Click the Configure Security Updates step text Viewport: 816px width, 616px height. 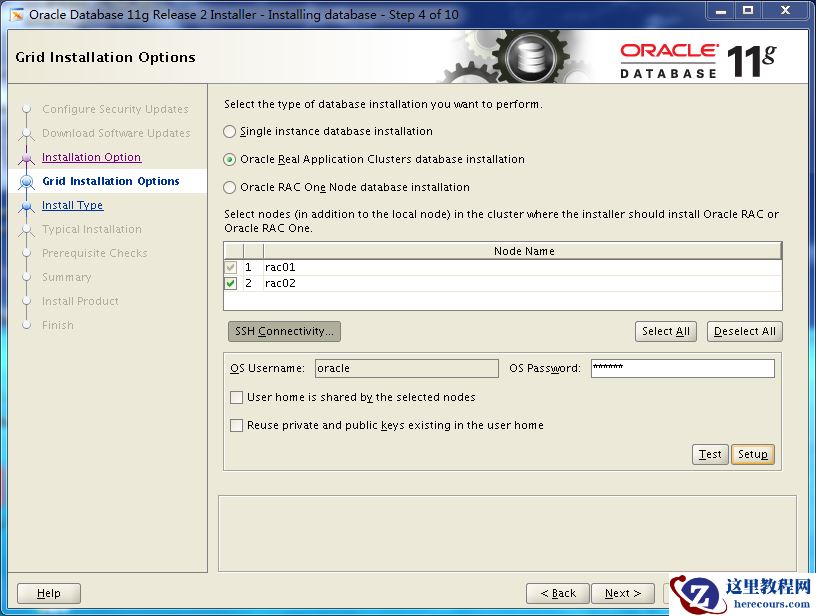116,109
